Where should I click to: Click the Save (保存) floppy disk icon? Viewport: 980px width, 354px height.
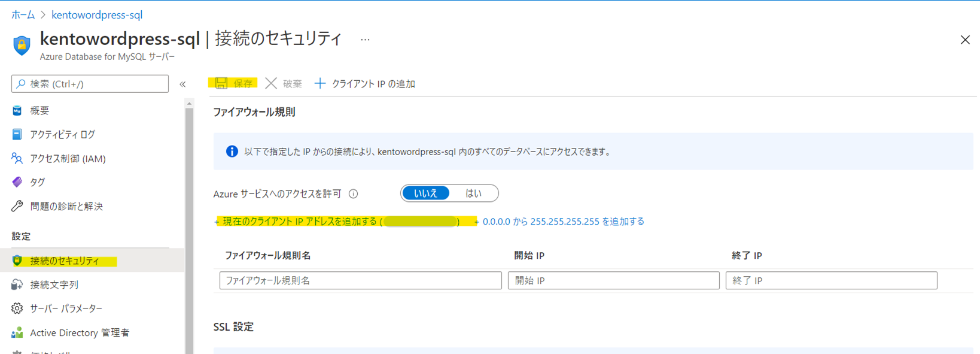click(x=221, y=83)
